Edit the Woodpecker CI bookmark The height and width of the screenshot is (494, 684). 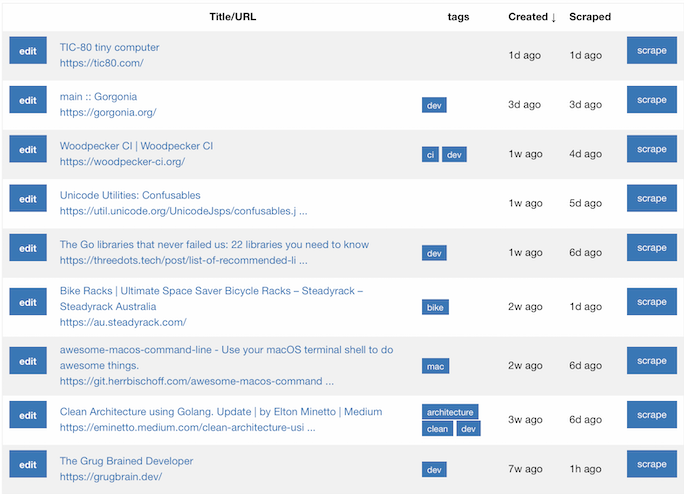coord(28,149)
